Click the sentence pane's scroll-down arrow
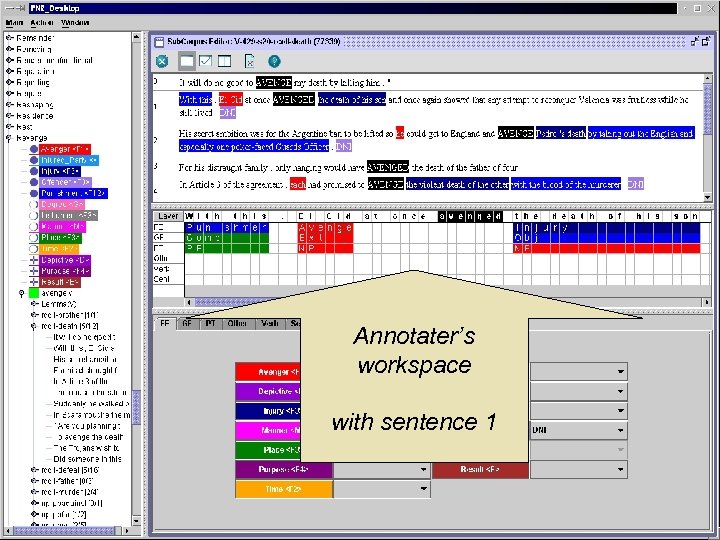This screenshot has width=720, height=540. 707,197
